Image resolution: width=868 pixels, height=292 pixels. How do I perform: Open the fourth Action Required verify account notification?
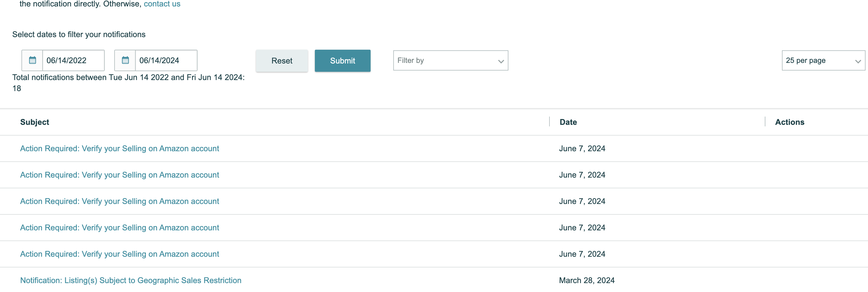click(120, 228)
